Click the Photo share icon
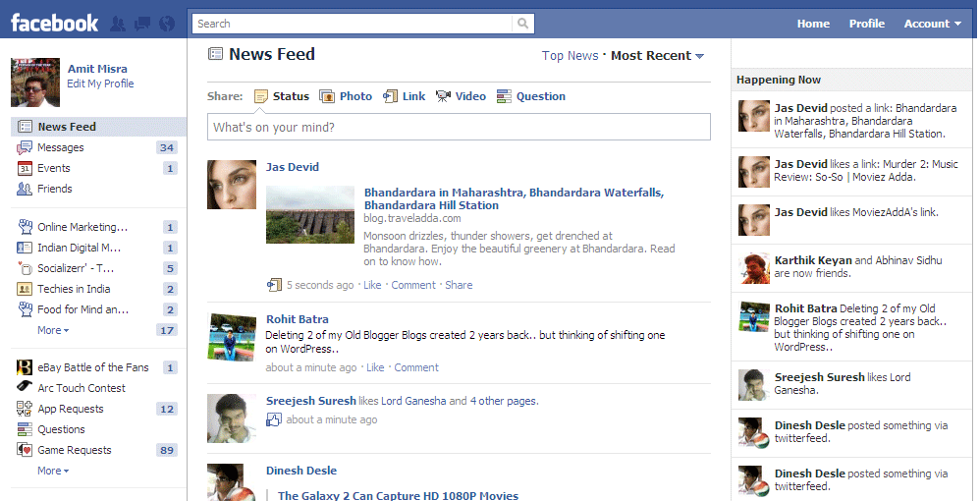Viewport: 980px width, 501px height. [x=327, y=96]
